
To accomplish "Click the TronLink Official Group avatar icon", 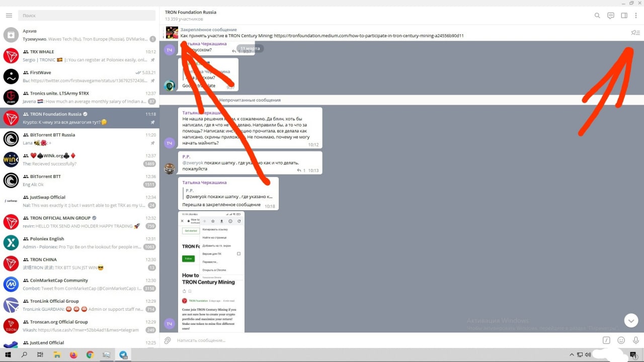I will tap(11, 305).
